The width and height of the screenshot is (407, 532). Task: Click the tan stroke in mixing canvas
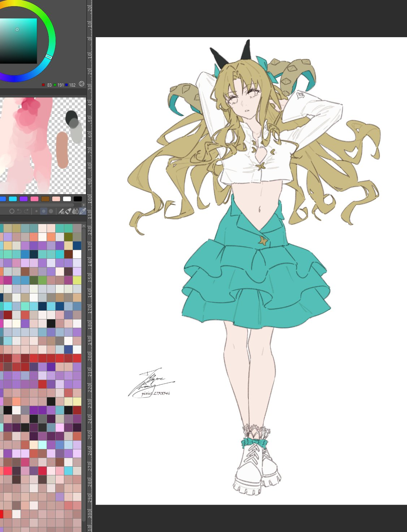(62, 150)
